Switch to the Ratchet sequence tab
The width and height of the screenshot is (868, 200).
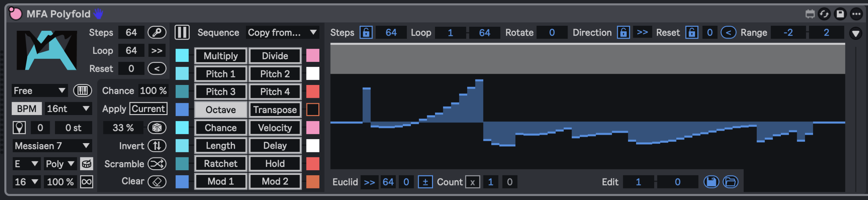tap(221, 164)
